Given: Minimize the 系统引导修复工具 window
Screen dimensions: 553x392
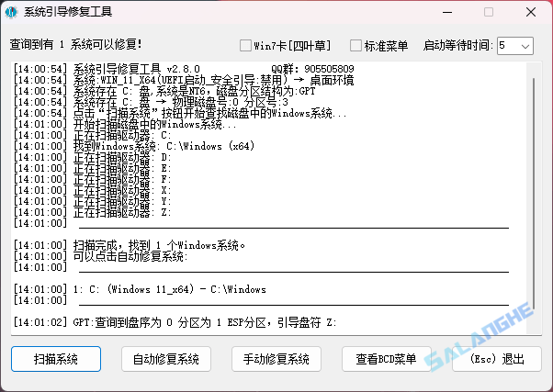Looking at the screenshot, I should (447, 12).
